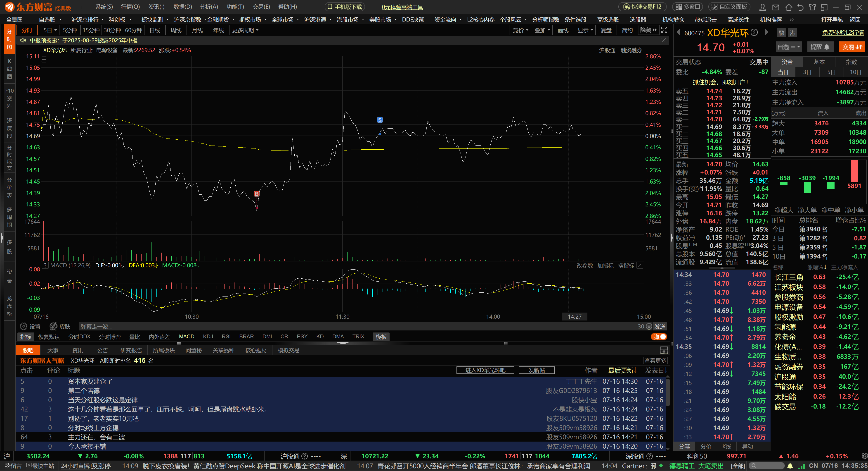
Task: Switch to 基本 tab in right panel
Action: click(x=819, y=62)
